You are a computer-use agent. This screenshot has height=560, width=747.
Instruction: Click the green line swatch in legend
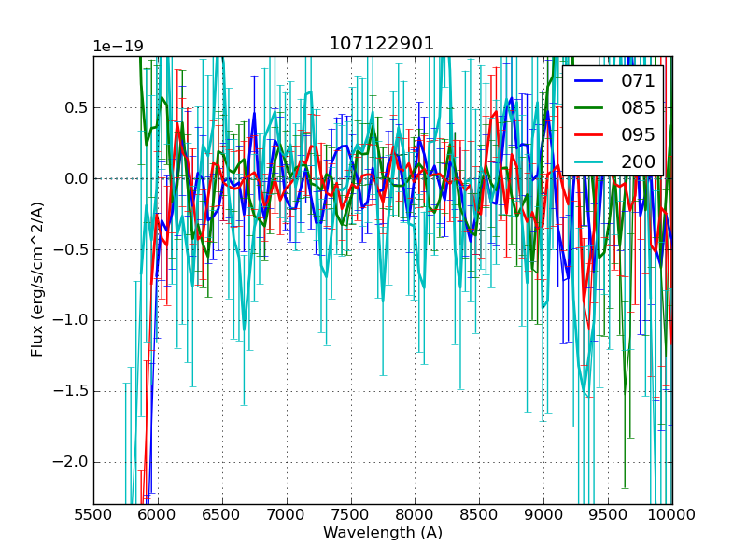coord(590,108)
